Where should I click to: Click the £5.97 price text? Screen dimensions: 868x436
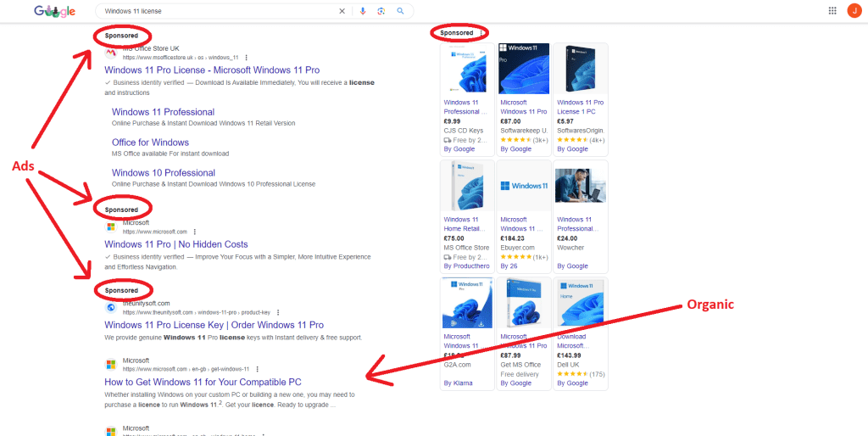[565, 121]
